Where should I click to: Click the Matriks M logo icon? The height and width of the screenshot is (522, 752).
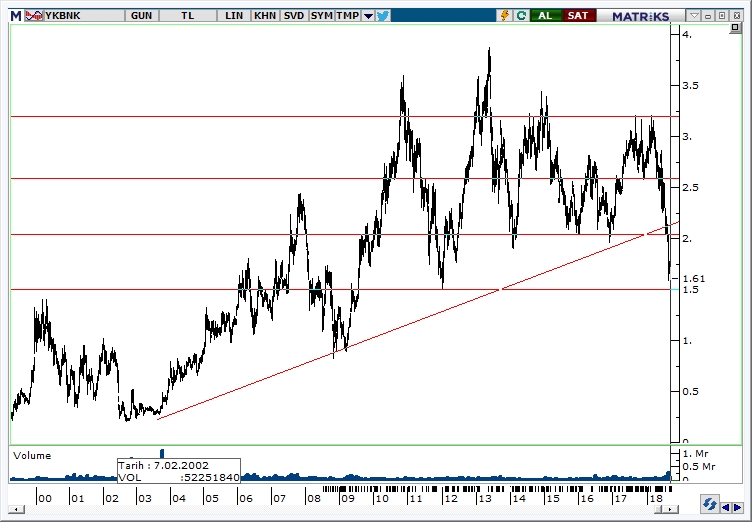click(16, 16)
